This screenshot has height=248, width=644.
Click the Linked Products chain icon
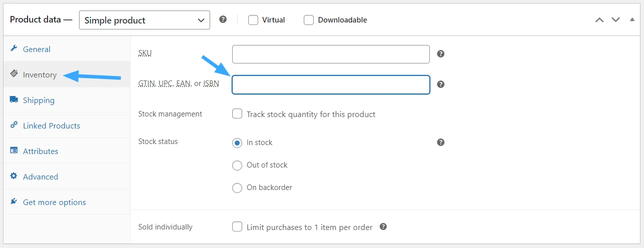click(x=14, y=125)
